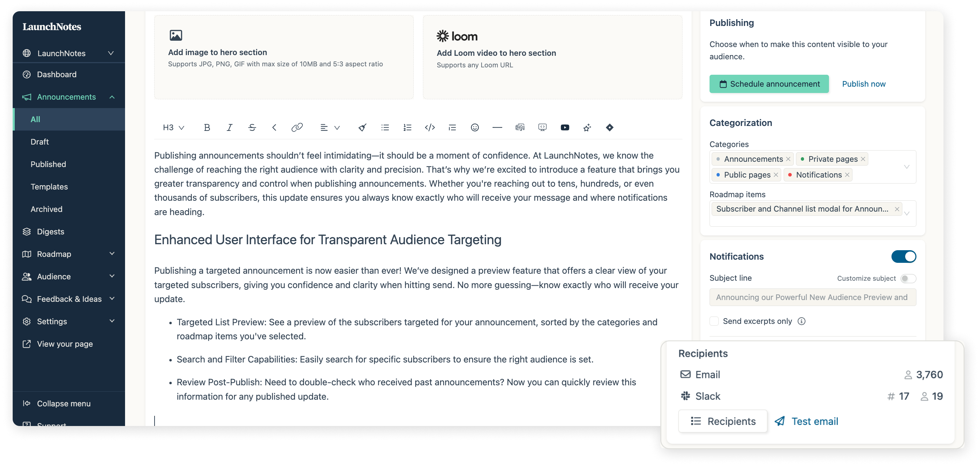Click the diamond icon in the toolbar

point(609,127)
